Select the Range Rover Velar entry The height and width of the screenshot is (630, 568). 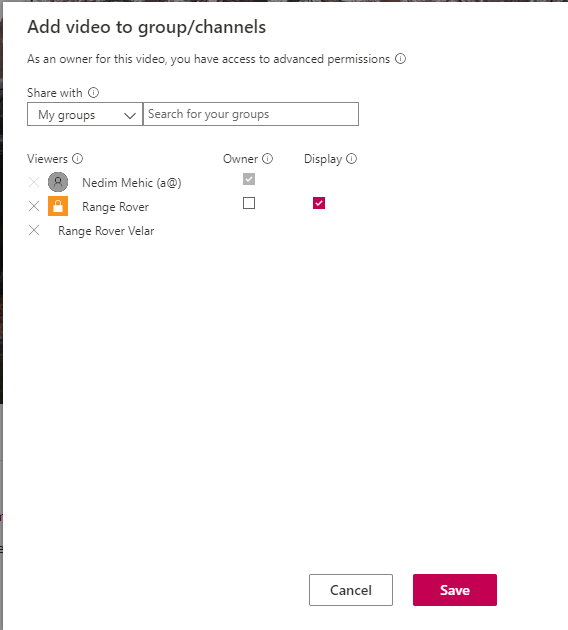click(106, 231)
